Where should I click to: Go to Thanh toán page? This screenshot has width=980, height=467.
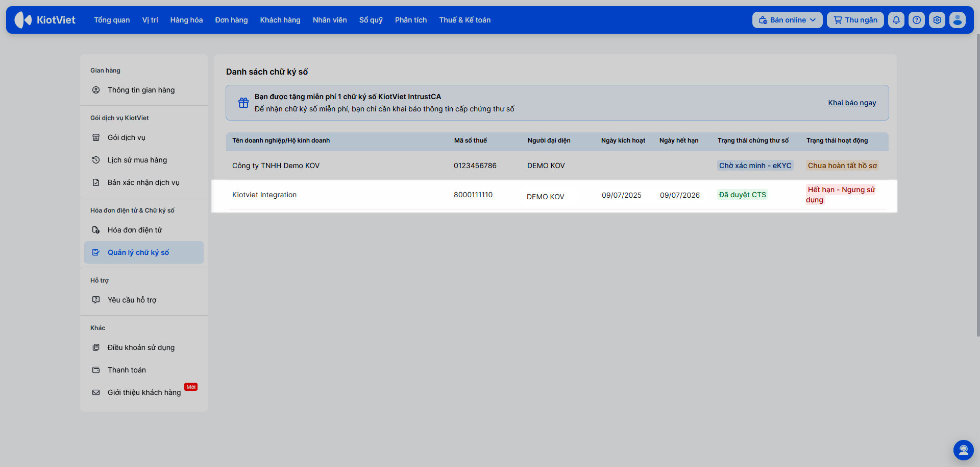(x=144, y=370)
